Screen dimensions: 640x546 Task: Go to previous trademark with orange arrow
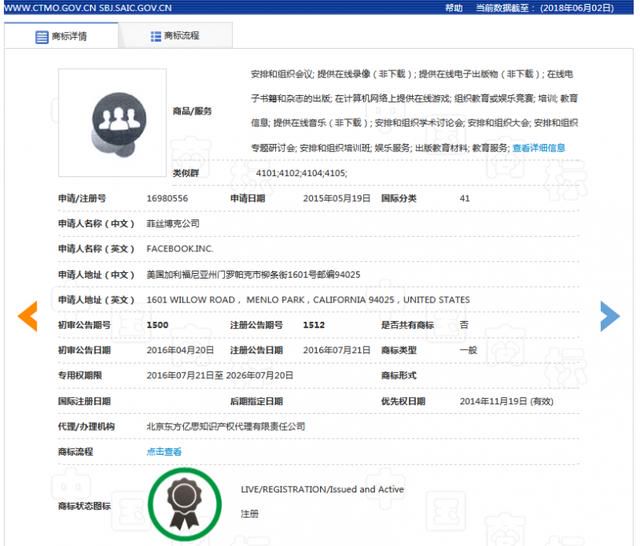(x=28, y=316)
